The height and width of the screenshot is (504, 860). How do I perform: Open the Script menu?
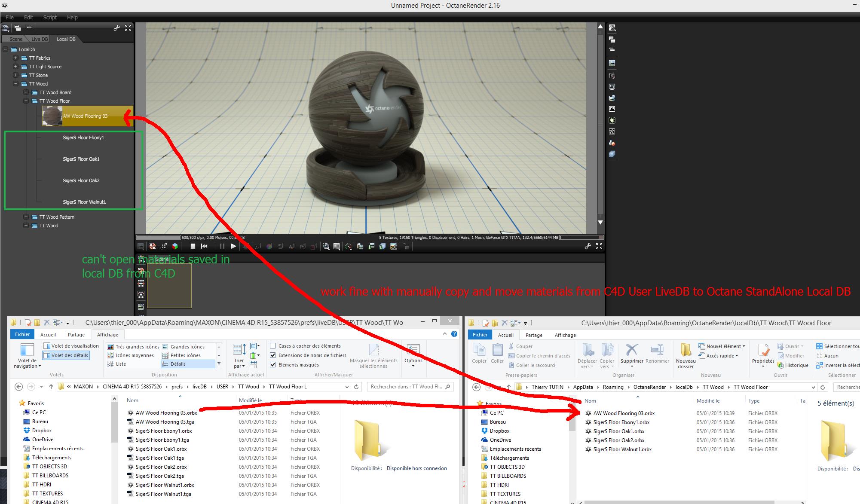pyautogui.click(x=50, y=18)
